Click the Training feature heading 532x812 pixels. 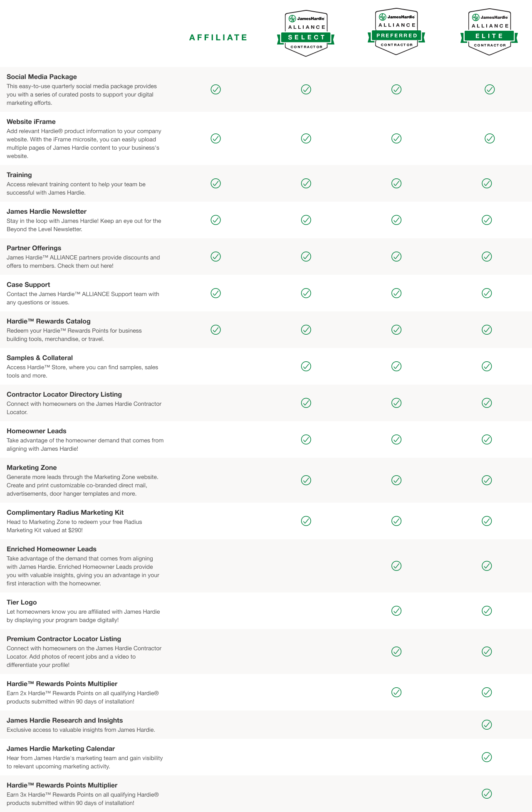point(19,175)
